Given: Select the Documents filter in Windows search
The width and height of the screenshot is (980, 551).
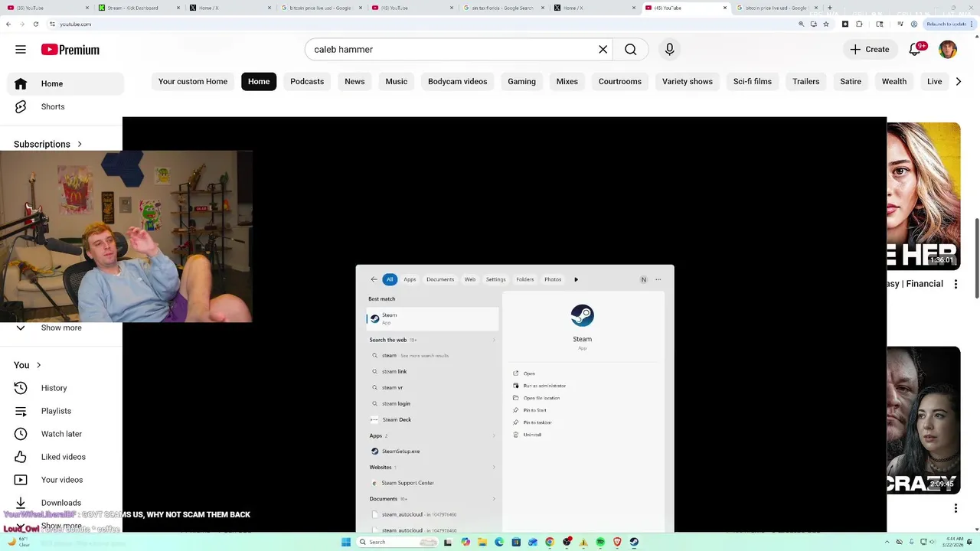Looking at the screenshot, I should click(x=440, y=279).
